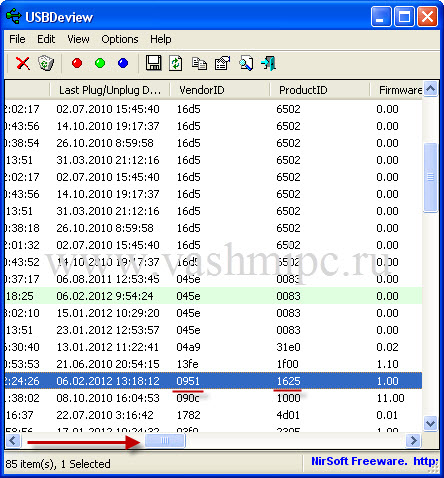Open the NirSoft Freeware link in status bar
The image size is (444, 478).
pyautogui.click(x=374, y=461)
